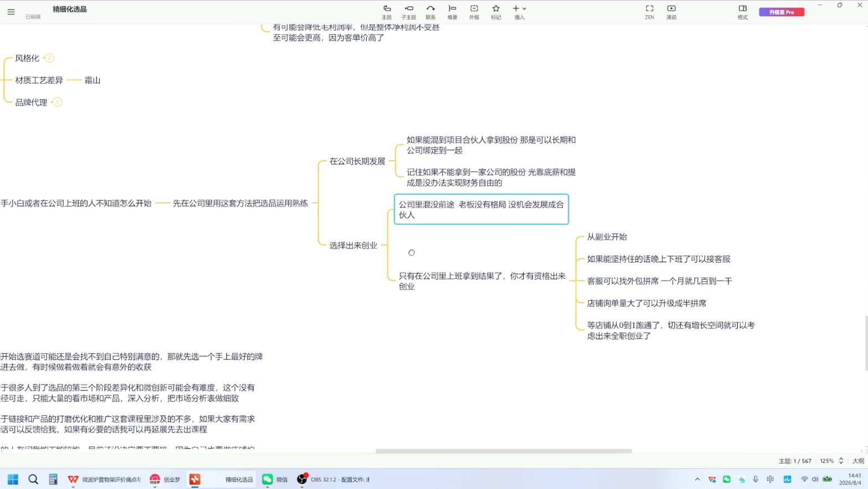868x489 pixels.
Task: Open the Windows Start menu
Action: [13, 479]
